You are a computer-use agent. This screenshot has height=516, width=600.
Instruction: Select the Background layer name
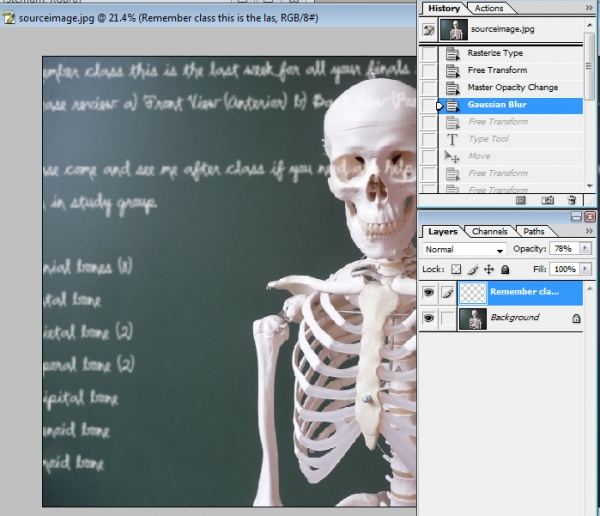tap(515, 318)
